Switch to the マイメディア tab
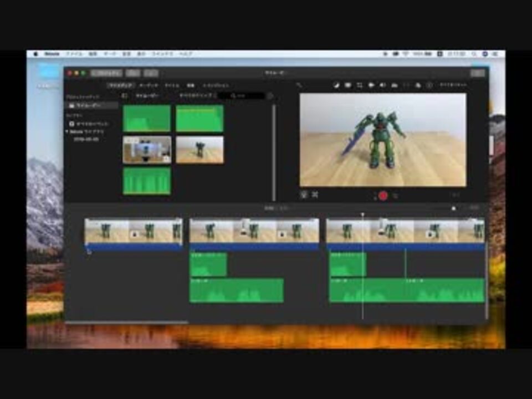This screenshot has height=399, width=532. tap(120, 85)
